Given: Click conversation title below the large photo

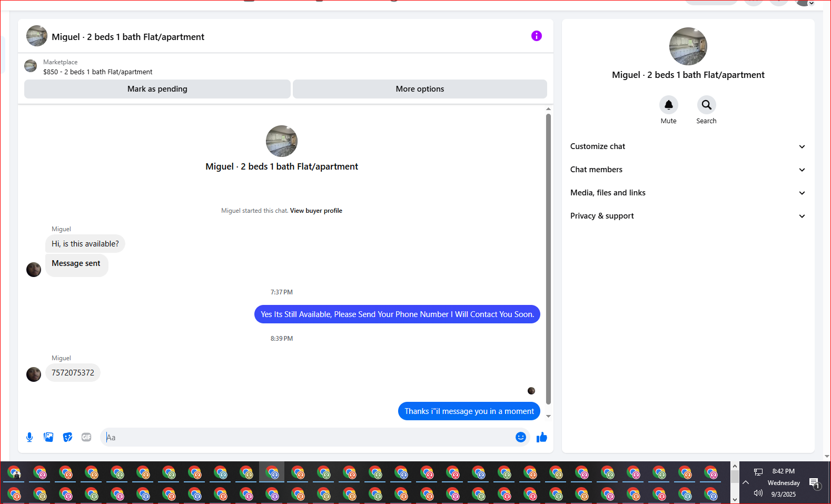Looking at the screenshot, I should (282, 166).
